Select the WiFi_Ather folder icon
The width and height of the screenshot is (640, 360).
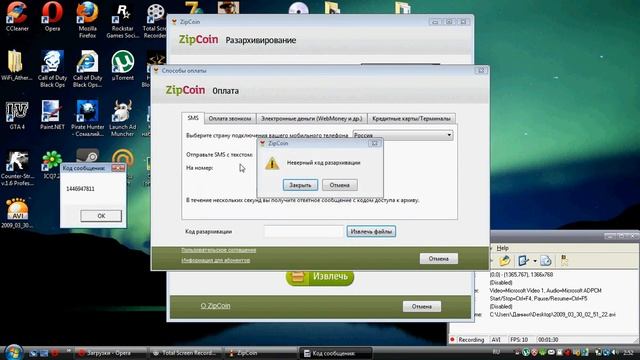click(x=16, y=64)
